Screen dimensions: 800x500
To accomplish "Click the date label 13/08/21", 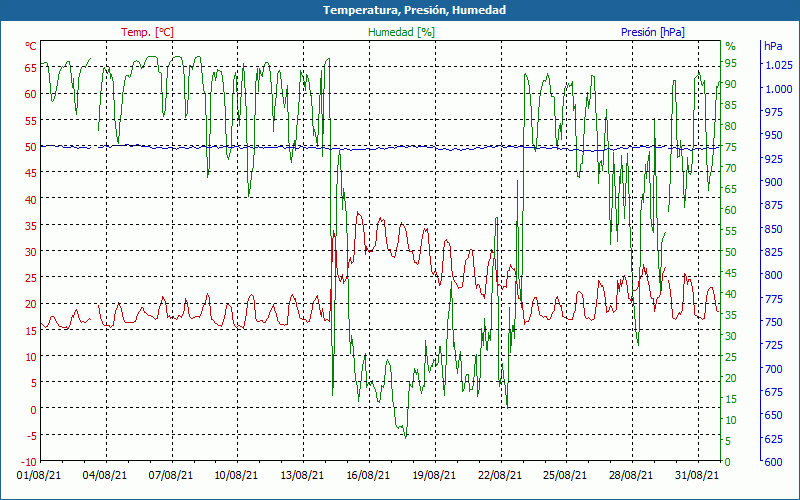I will 302,475.
